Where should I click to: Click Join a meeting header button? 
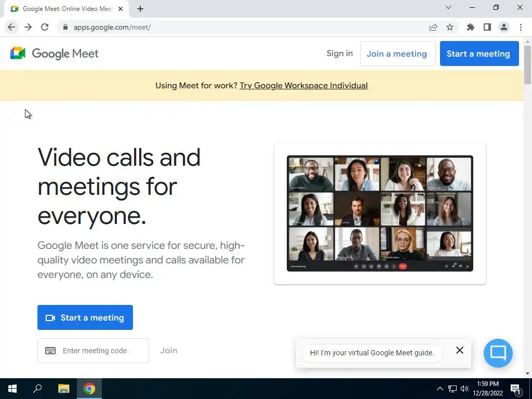click(397, 54)
